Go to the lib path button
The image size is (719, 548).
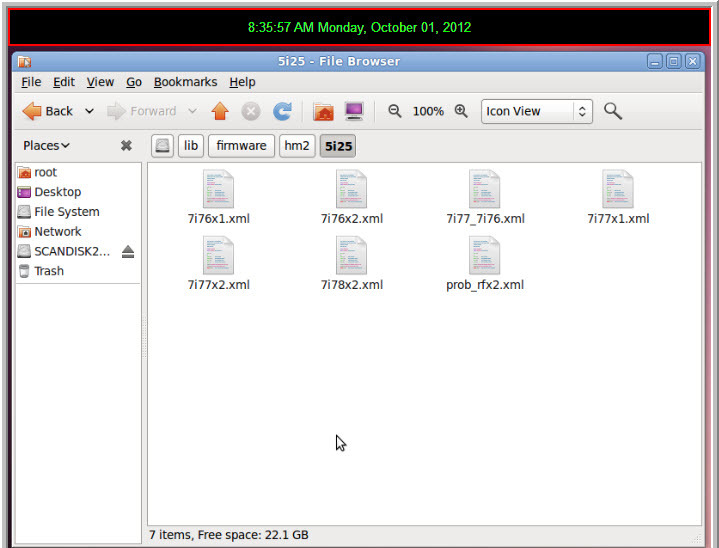coord(191,146)
